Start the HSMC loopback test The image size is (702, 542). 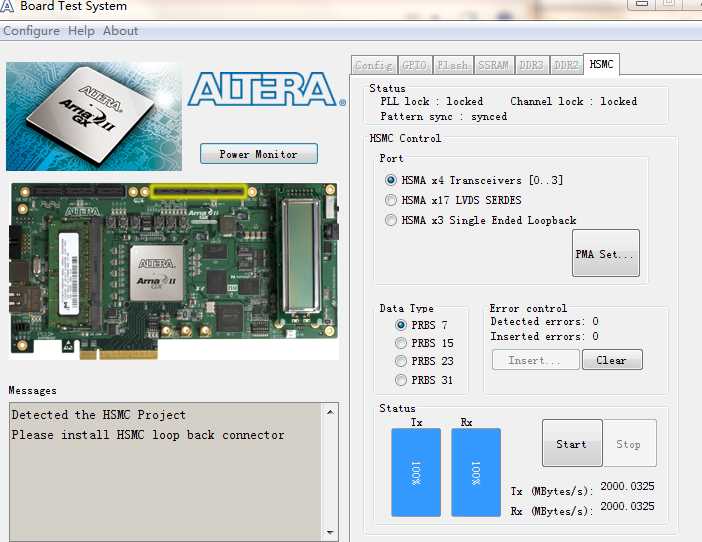[572, 444]
